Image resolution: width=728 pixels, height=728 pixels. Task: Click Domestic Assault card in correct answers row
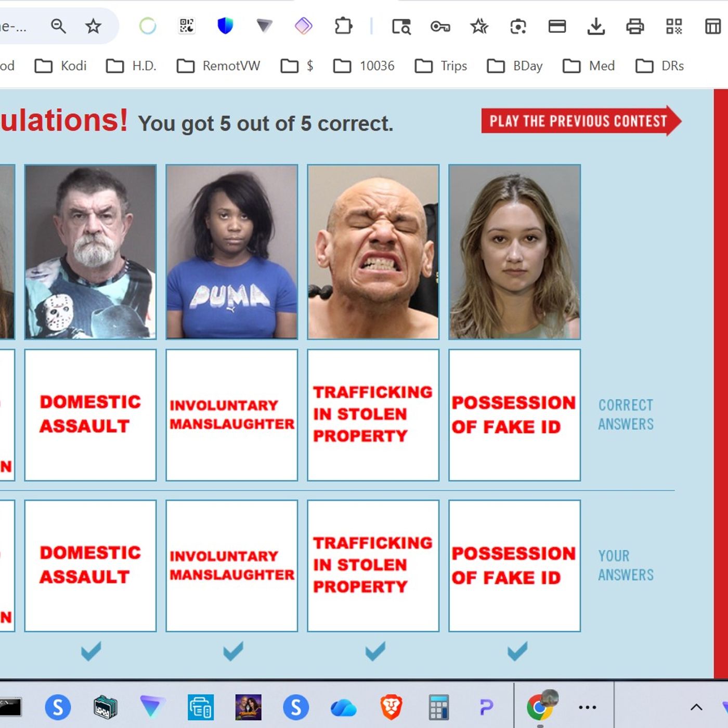[90, 415]
